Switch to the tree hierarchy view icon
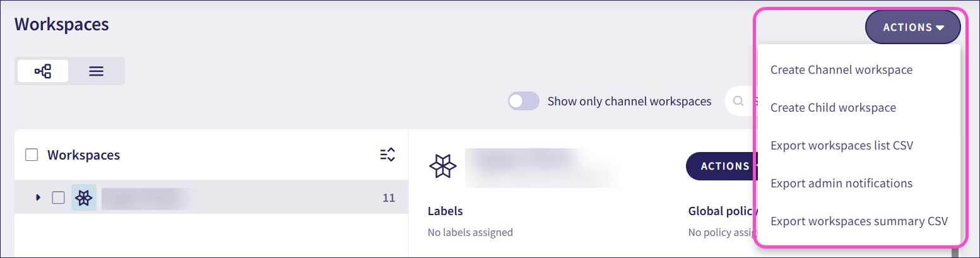The width and height of the screenshot is (980, 258). pyautogui.click(x=43, y=71)
